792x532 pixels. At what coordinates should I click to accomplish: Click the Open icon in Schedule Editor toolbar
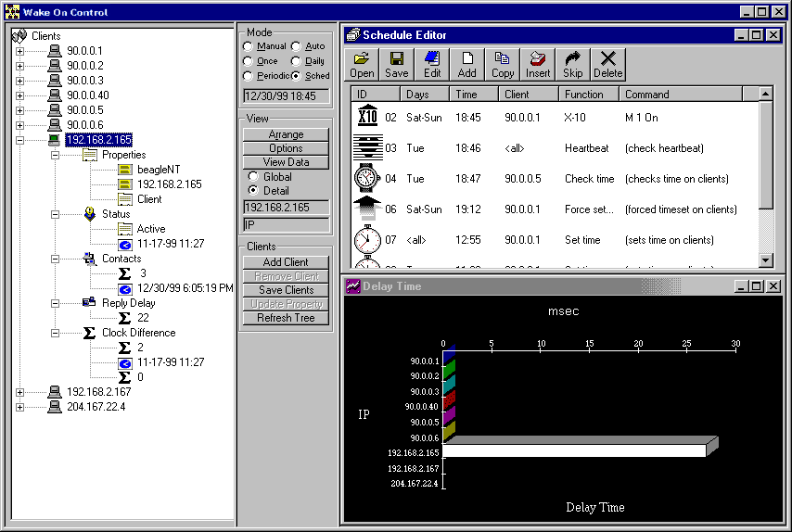(x=362, y=64)
